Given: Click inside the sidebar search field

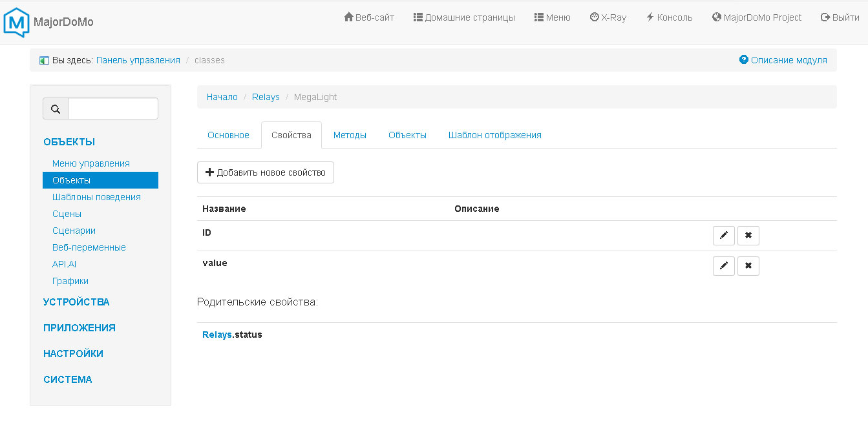Looking at the screenshot, I should click(112, 109).
